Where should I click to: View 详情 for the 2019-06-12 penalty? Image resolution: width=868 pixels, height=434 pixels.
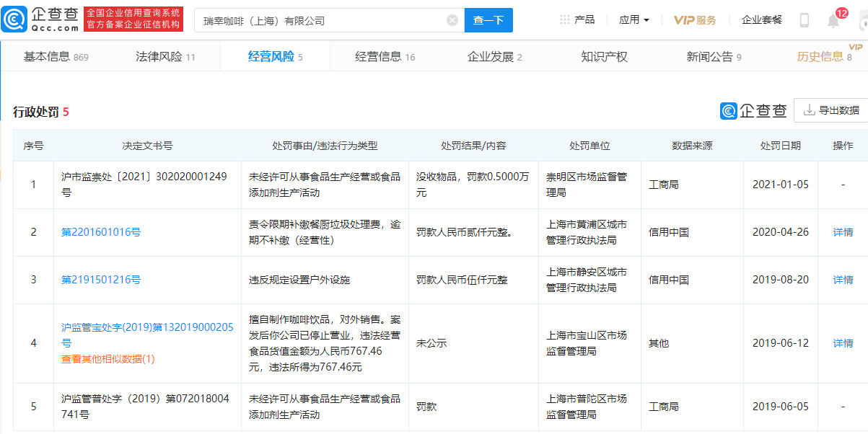pos(843,343)
